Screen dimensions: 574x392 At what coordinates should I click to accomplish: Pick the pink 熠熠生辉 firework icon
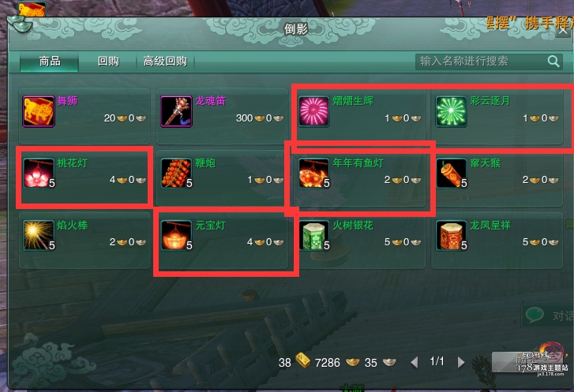click(313, 111)
